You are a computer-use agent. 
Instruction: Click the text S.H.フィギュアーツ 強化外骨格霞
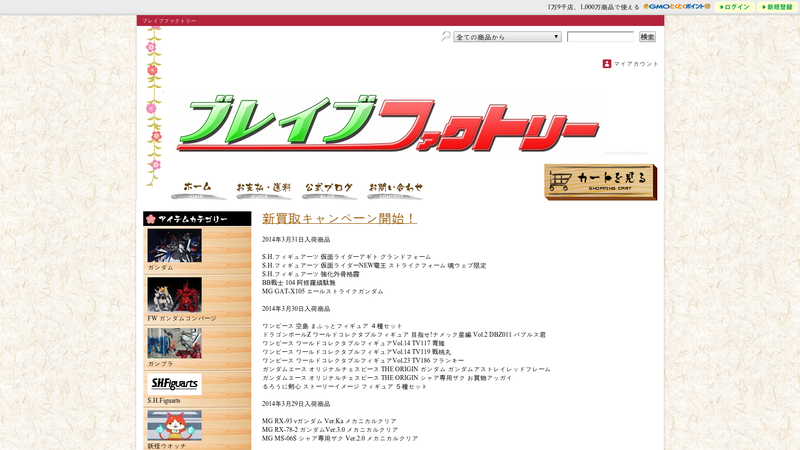[311, 274]
